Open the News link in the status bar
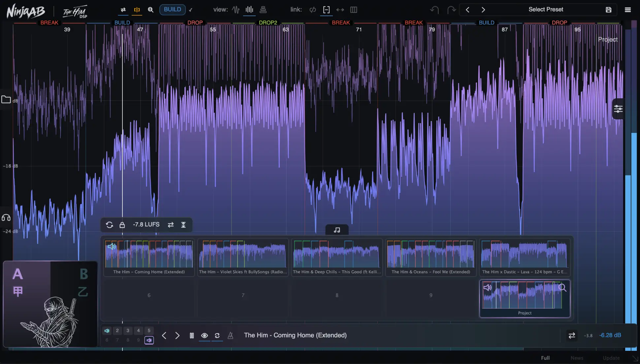This screenshot has height=364, width=640. click(x=577, y=358)
